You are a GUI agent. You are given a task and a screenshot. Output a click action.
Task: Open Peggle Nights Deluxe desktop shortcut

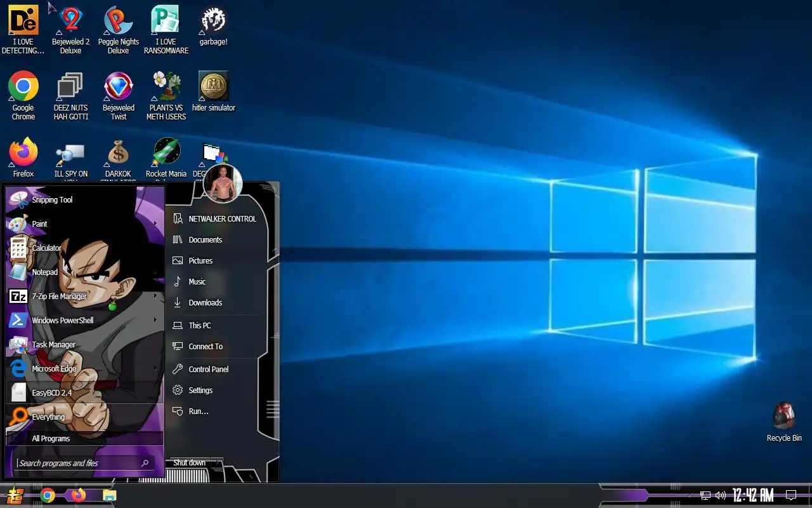119,30
